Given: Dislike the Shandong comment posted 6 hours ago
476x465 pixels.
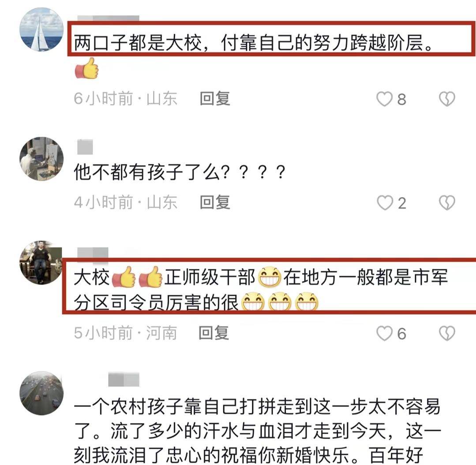Looking at the screenshot, I should tap(447, 99).
